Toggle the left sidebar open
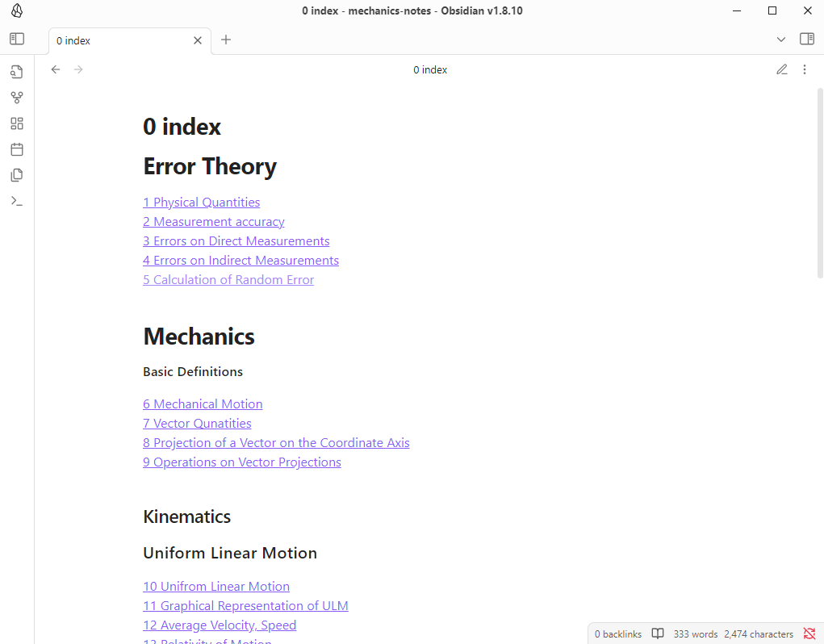The width and height of the screenshot is (824, 644). click(17, 39)
